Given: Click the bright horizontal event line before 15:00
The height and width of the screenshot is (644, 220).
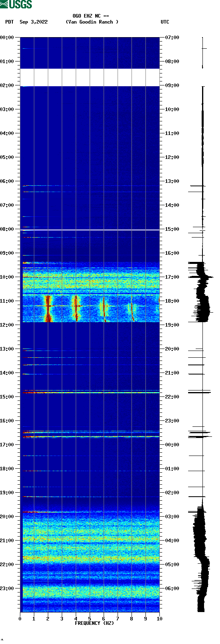Looking at the screenshot, I should click(x=91, y=393).
